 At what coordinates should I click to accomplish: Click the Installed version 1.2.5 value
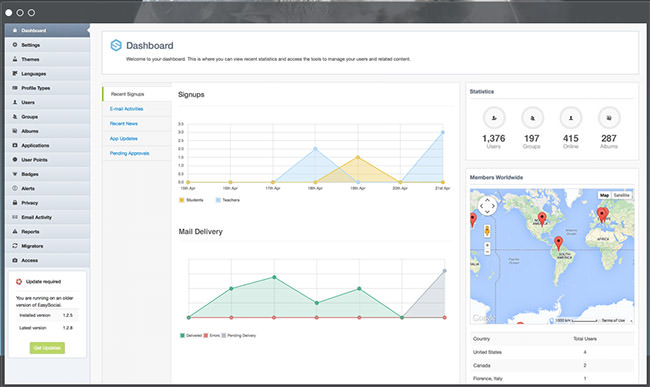pyautogui.click(x=68, y=315)
